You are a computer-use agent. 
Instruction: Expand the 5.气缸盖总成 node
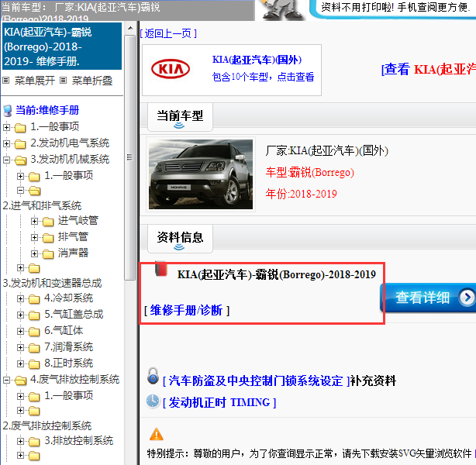[20, 315]
